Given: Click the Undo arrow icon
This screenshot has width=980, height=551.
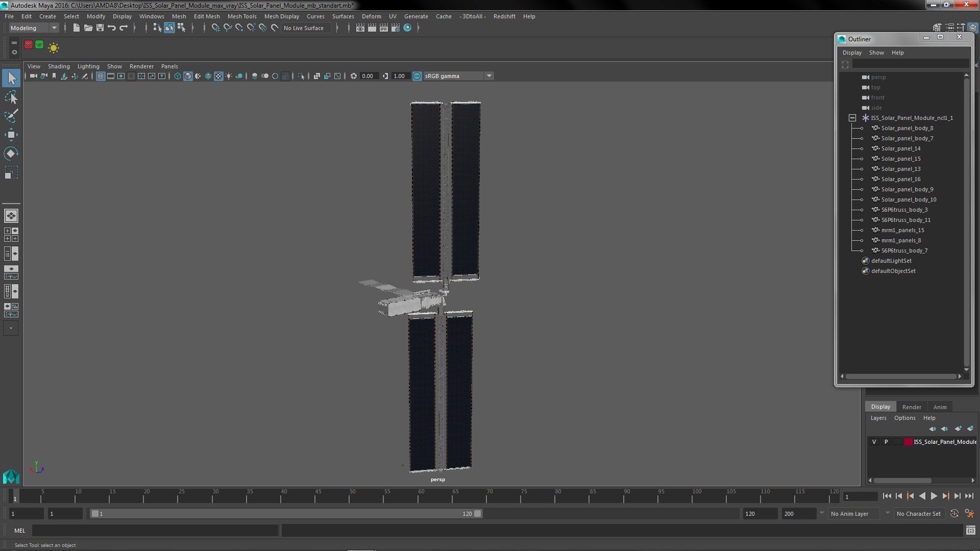Looking at the screenshot, I should coord(112,28).
